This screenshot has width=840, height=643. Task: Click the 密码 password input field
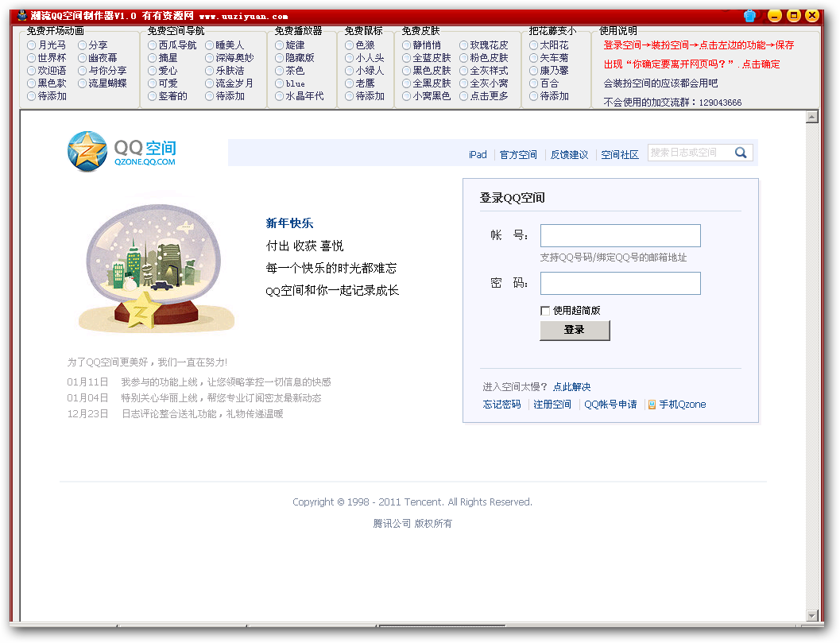pos(620,284)
